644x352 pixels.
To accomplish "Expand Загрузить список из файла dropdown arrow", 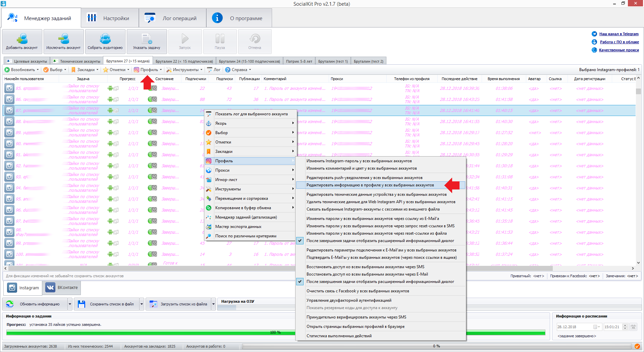I will tap(213, 304).
